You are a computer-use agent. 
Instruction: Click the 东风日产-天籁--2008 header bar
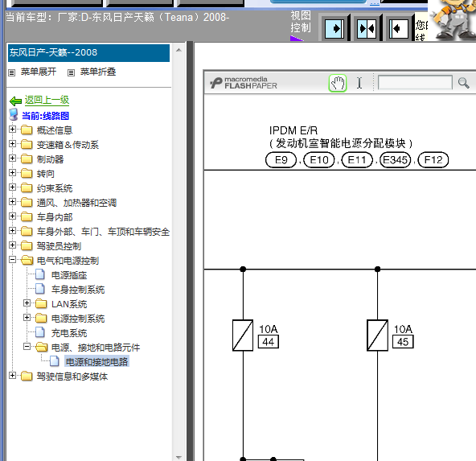[88, 53]
